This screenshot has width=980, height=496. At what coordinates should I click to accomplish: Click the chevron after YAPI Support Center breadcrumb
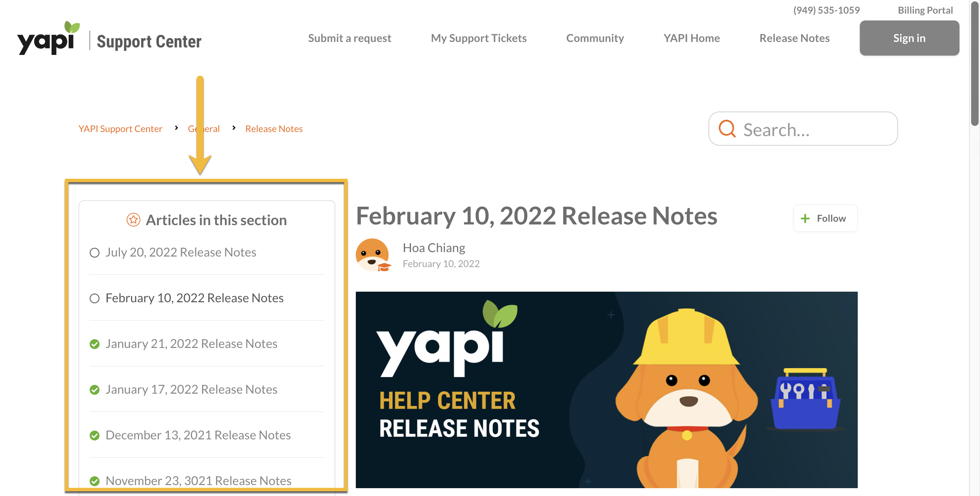[176, 128]
